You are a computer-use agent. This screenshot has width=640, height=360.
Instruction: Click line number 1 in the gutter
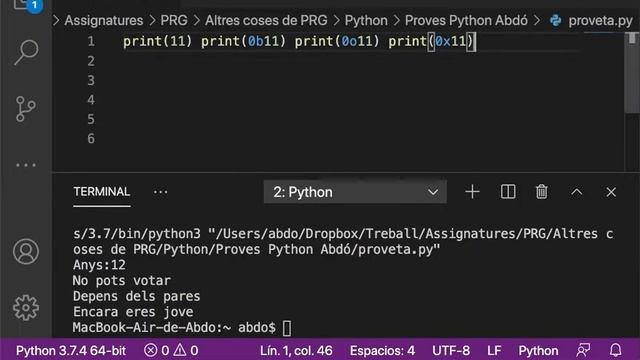pyautogui.click(x=91, y=41)
